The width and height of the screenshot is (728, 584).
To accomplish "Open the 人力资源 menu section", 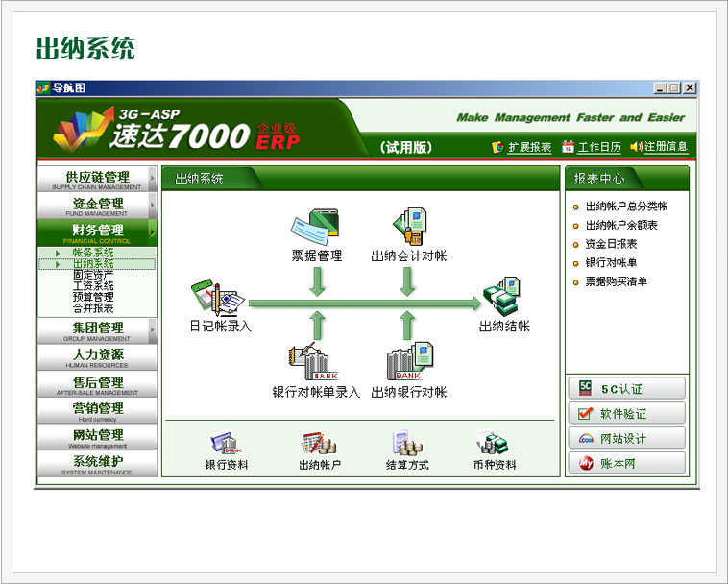I will click(97, 357).
